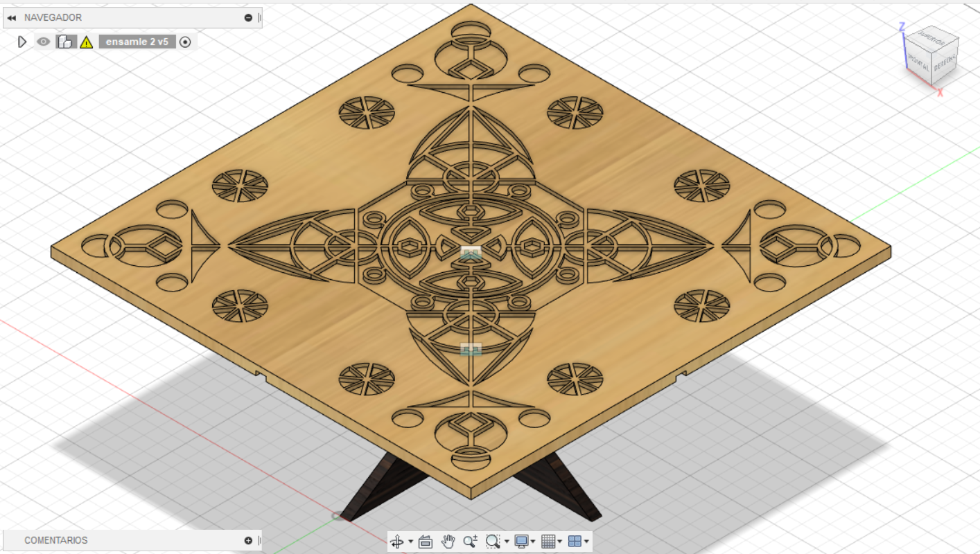Select the Orbit tool in navigation bar
The width and height of the screenshot is (980, 554).
397,542
